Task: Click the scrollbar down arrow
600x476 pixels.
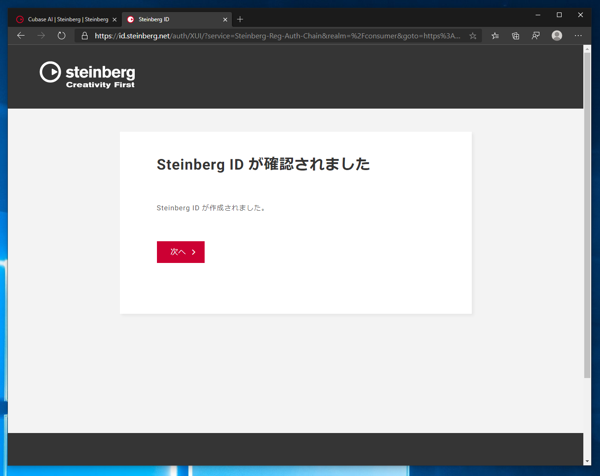Action: click(587, 461)
